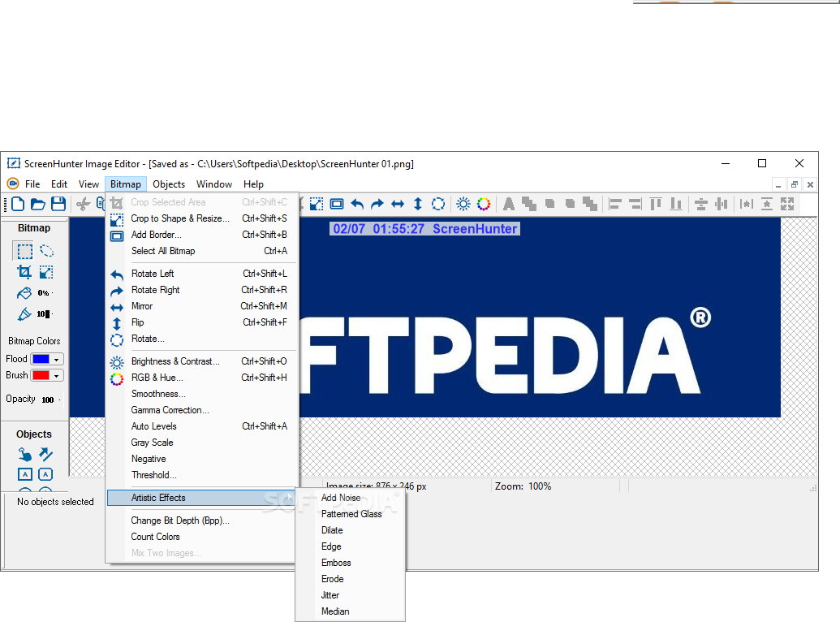The image size is (840, 622).
Task: Open the Brush color dropdown arrow
Action: click(x=56, y=375)
